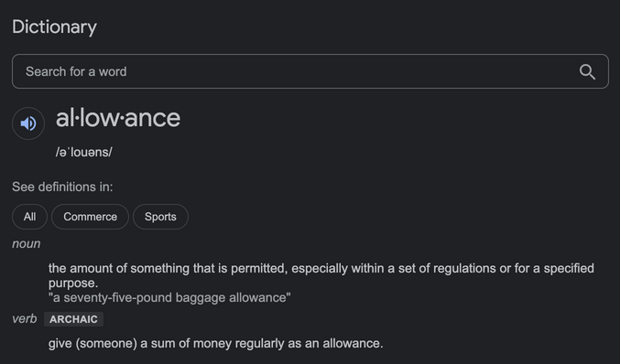Click the verb part-of-speech label
This screenshot has width=620, height=364.
[x=25, y=318]
